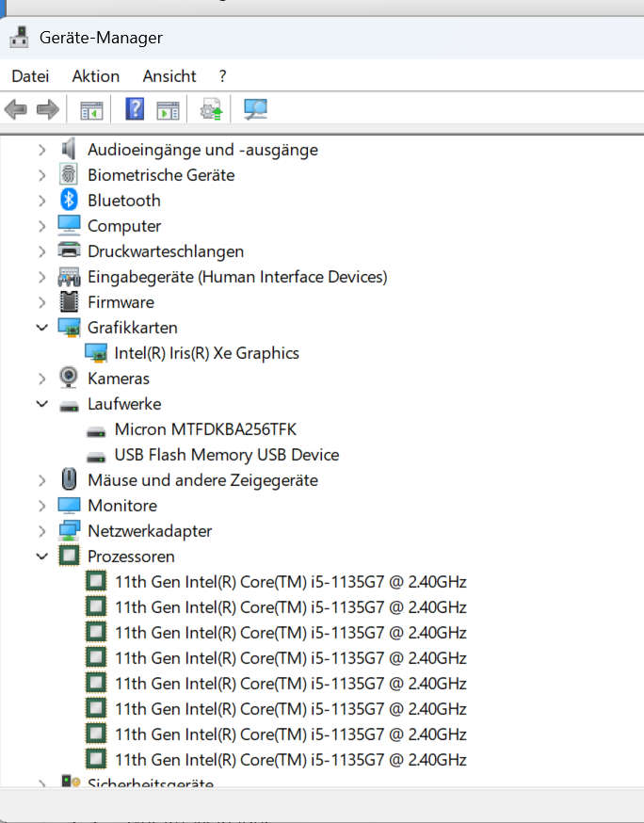Select the Laufwerke label
644x823 pixels.
click(124, 404)
